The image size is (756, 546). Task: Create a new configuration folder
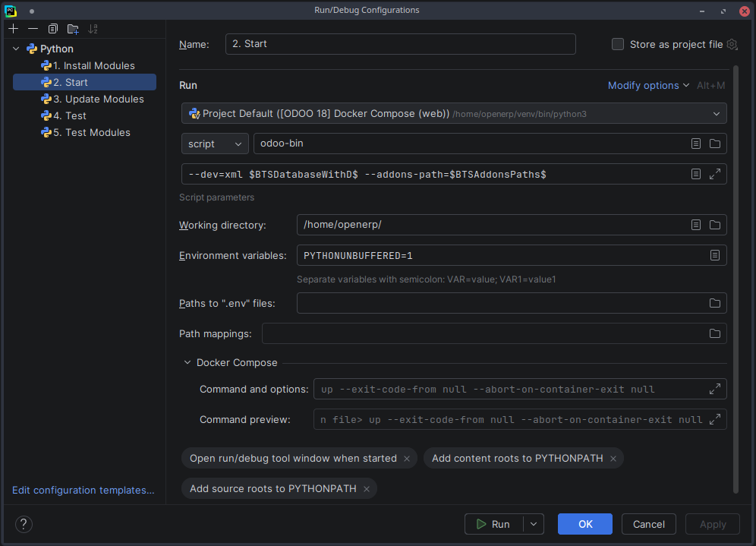pos(74,29)
